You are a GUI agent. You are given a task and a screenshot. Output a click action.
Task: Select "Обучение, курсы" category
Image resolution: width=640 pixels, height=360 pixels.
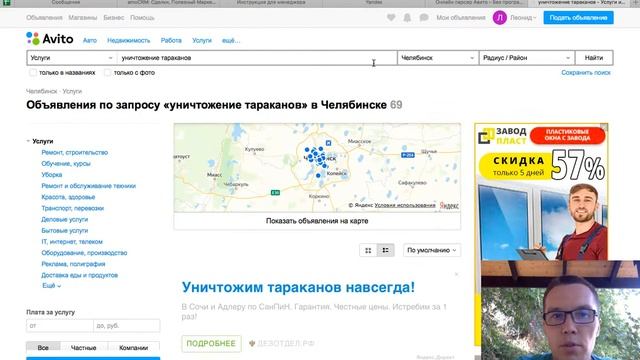pyautogui.click(x=66, y=164)
